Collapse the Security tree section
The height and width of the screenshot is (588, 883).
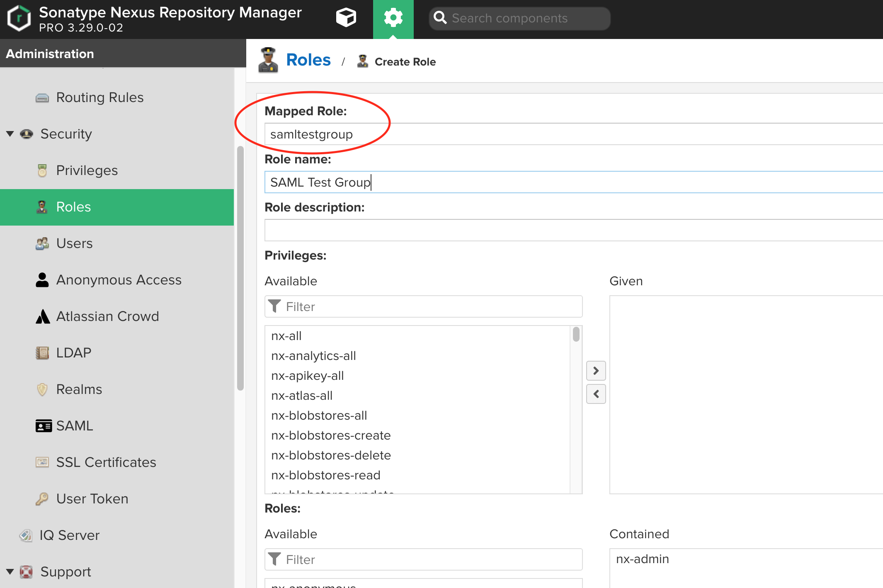tap(10, 134)
